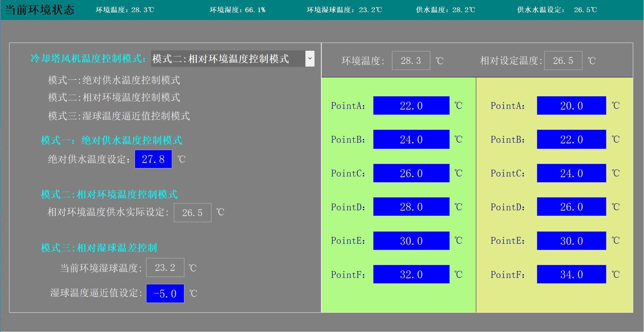Image resolution: width=644 pixels, height=332 pixels.
Task: Select yellow panel PointD value 26.0
Action: 572,207
